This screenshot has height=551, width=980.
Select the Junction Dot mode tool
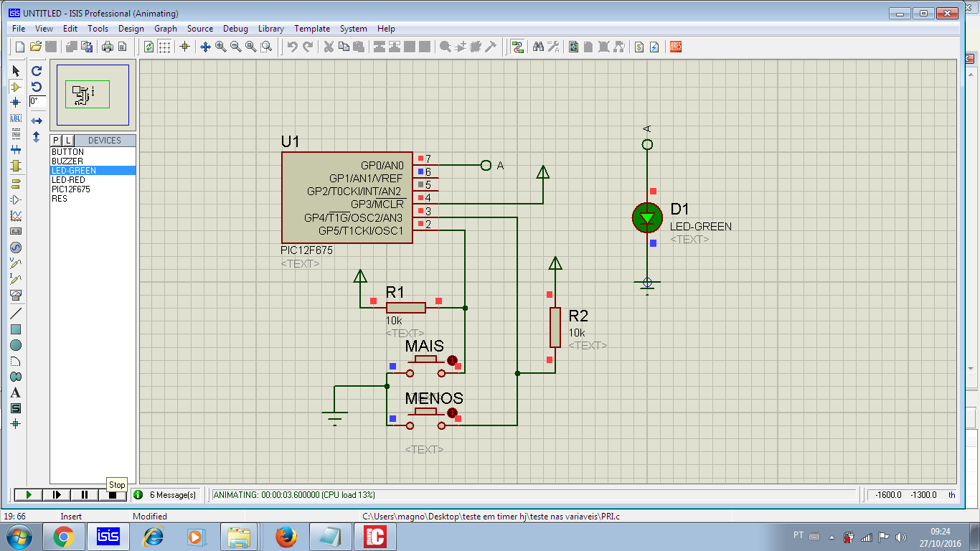16,103
